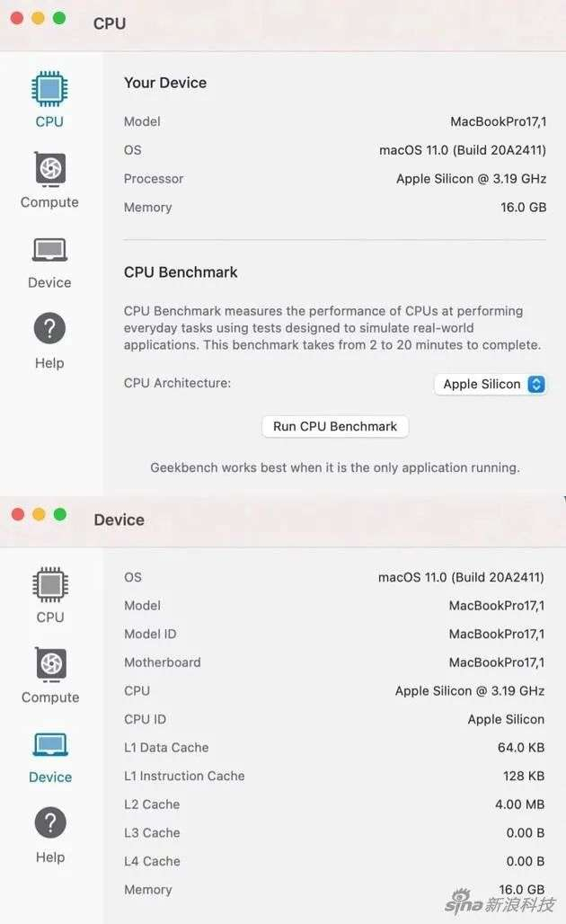Select the CPU chip icon in top window
This screenshot has height=924, width=566.
tap(49, 89)
